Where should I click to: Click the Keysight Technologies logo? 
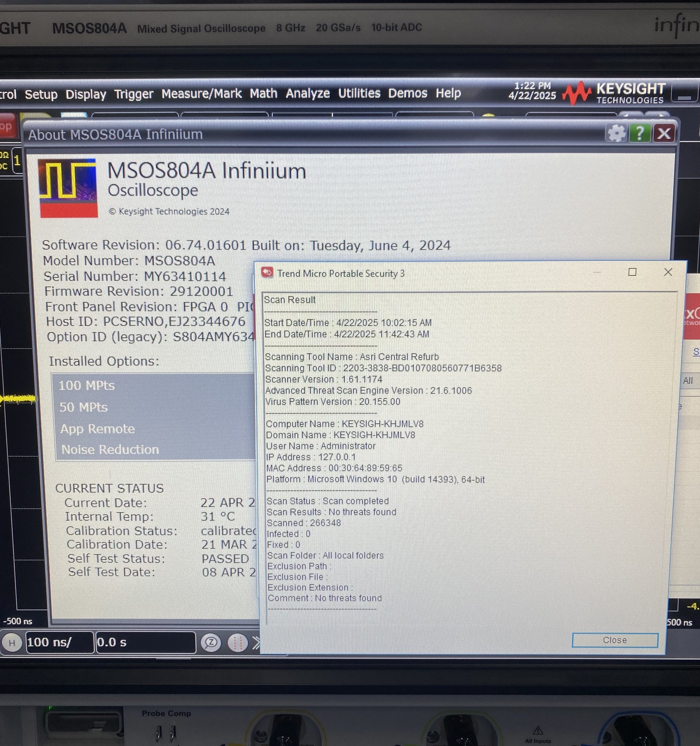(615, 93)
